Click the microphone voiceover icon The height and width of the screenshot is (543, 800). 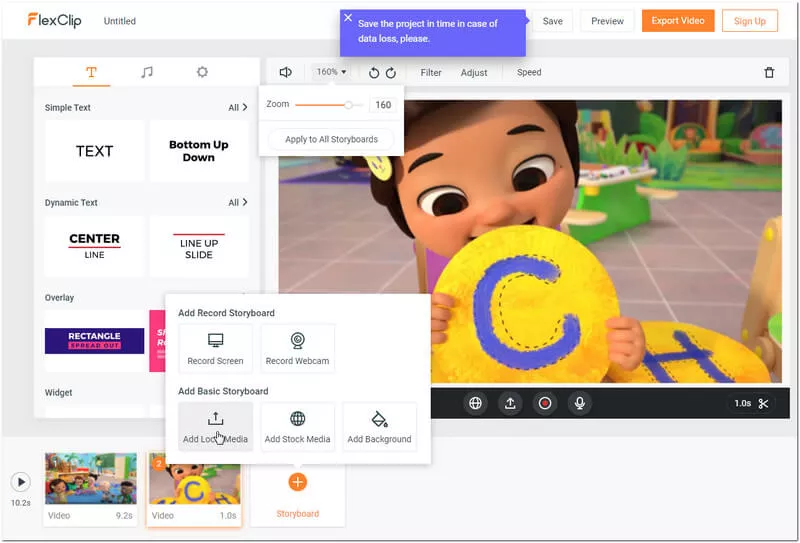tap(580, 403)
